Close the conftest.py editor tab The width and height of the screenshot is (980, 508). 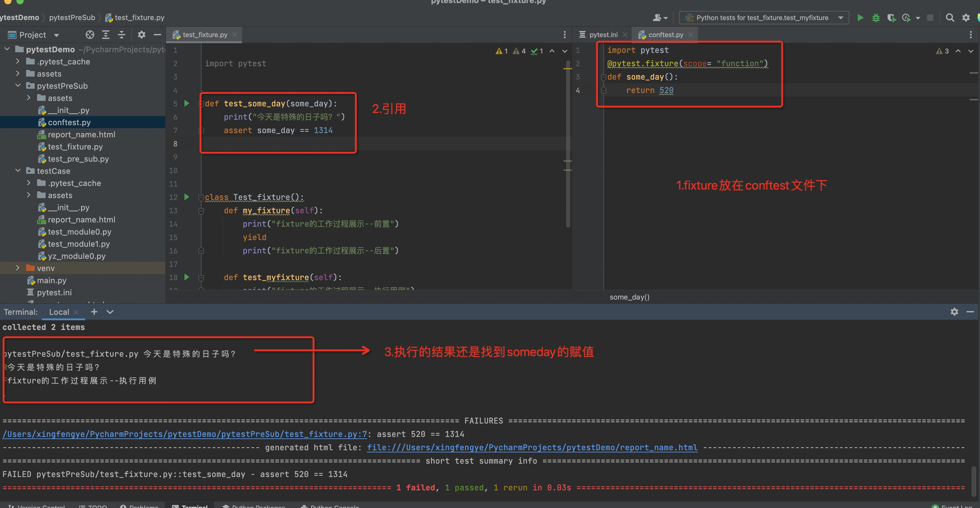691,35
